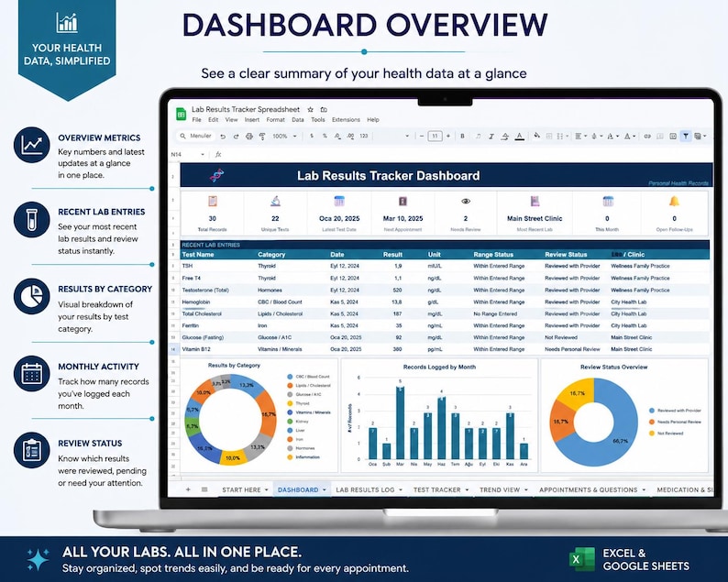This screenshot has height=582, width=728.
Task: Open the All sheets list icon
Action: 204,489
